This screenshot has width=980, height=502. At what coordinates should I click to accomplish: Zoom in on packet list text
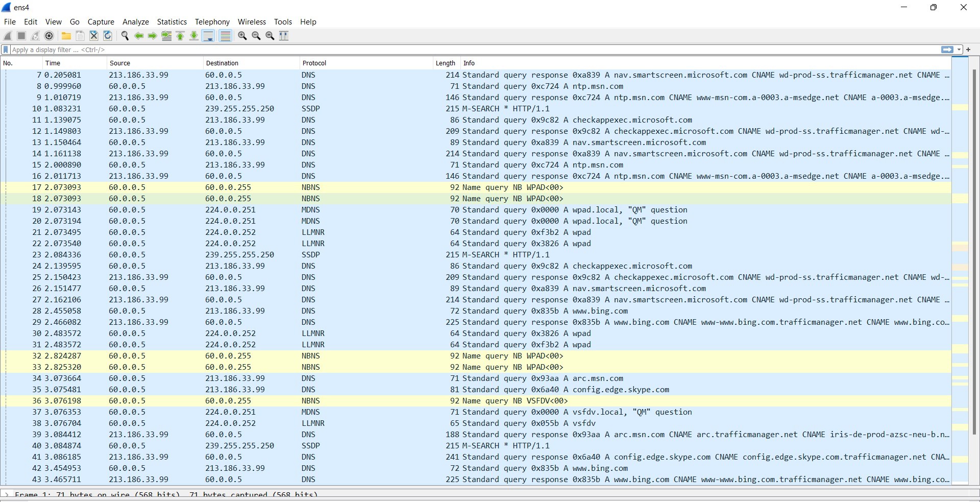[x=242, y=36]
